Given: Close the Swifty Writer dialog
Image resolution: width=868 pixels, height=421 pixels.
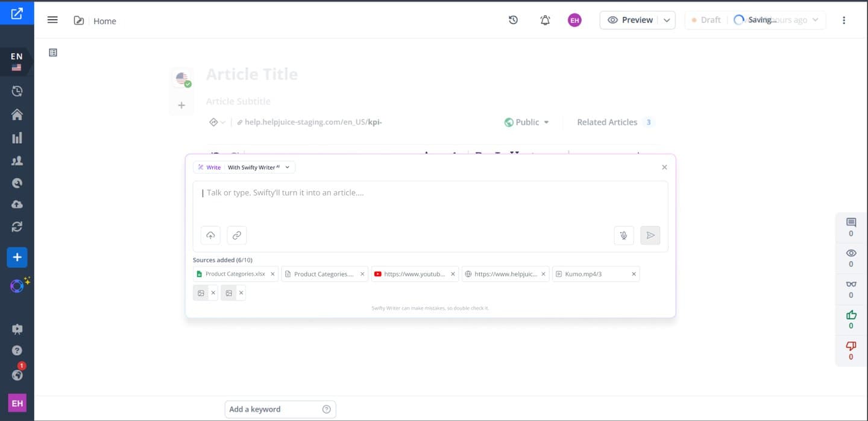Looking at the screenshot, I should pyautogui.click(x=664, y=167).
